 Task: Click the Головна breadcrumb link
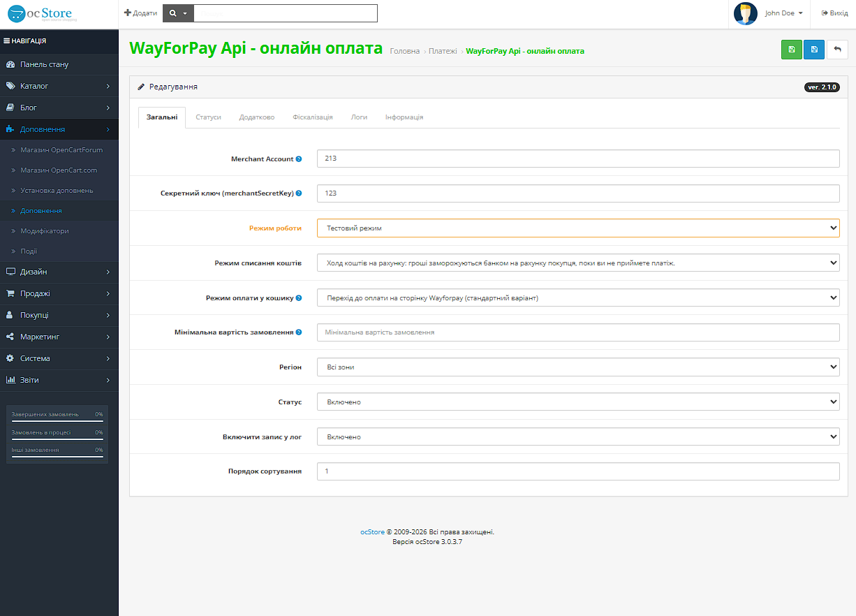pyautogui.click(x=405, y=51)
